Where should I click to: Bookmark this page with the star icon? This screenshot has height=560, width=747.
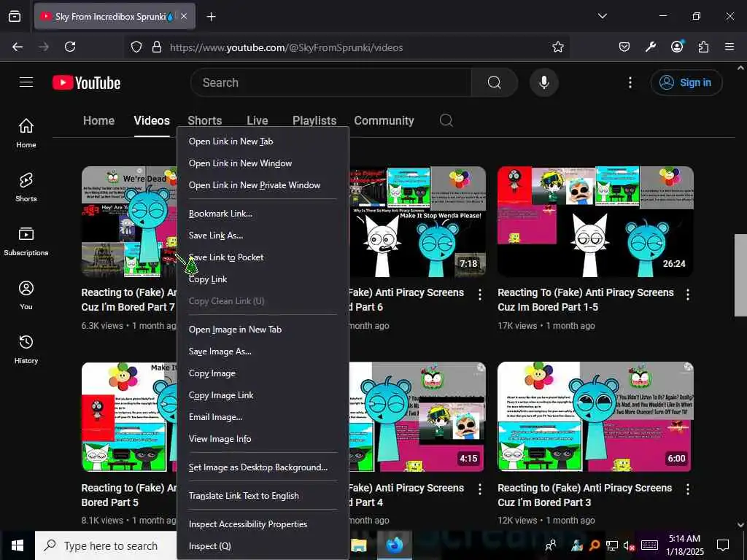click(558, 47)
